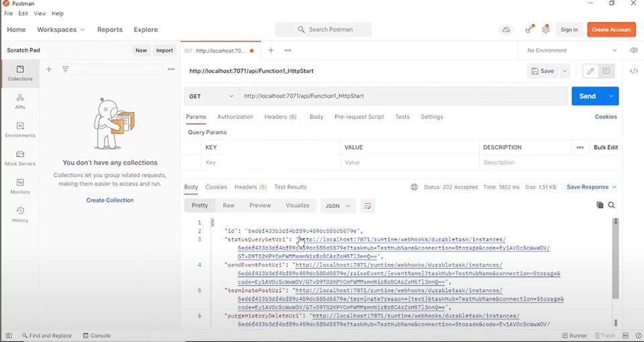Viewport: 644px width, 342px height.
Task: Click the environment quick look eye icon
Action: pyautogui.click(x=634, y=50)
